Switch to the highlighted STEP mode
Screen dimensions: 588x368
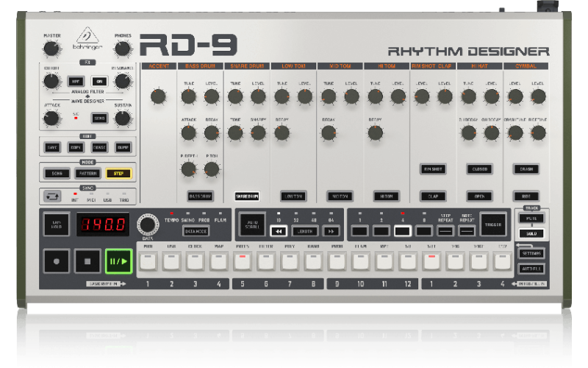[x=118, y=174]
